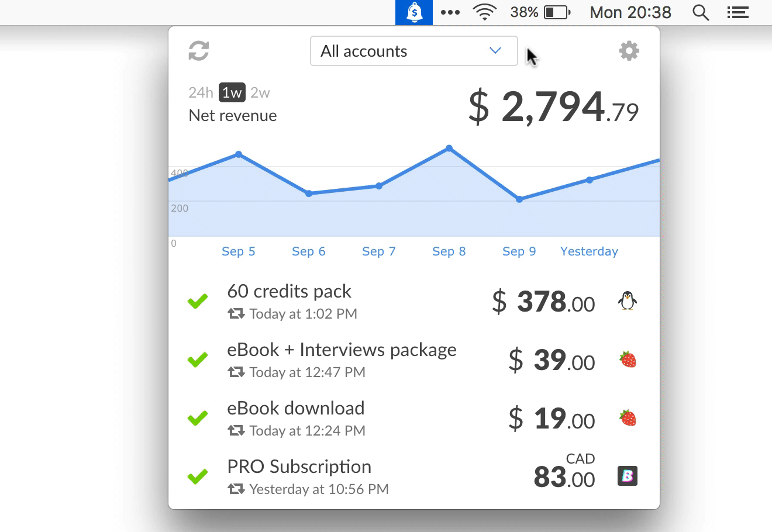The image size is (772, 532).
Task: Click green checkmark beside PRO Subscription
Action: click(x=198, y=477)
